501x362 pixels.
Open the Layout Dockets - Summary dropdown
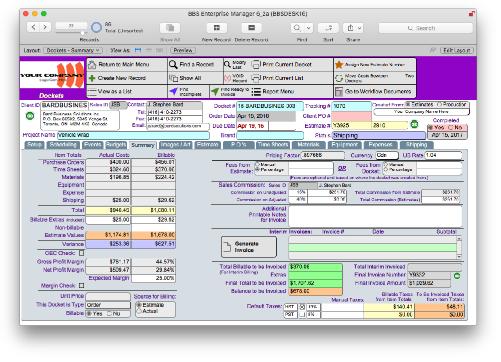pos(73,50)
